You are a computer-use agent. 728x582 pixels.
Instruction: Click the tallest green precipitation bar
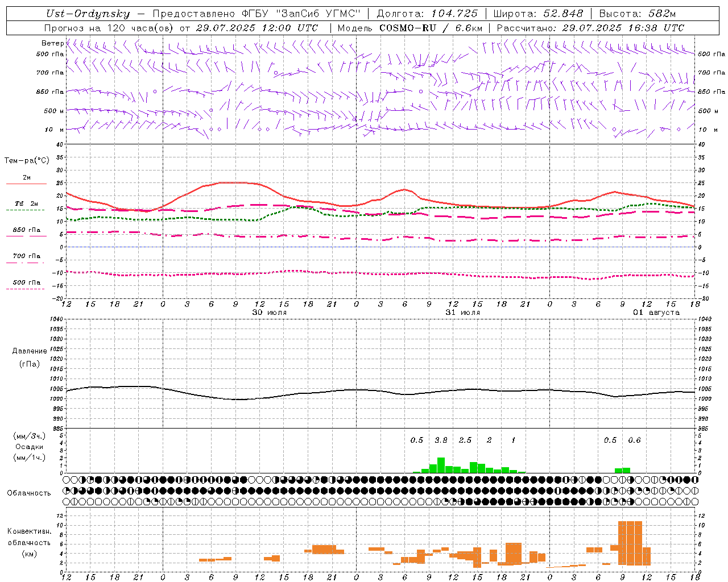coord(441,465)
